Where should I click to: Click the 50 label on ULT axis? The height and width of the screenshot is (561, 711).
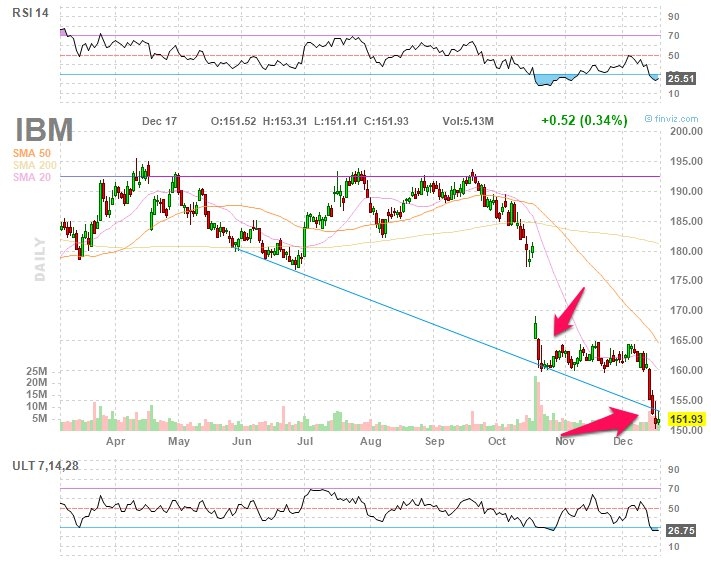coord(673,508)
